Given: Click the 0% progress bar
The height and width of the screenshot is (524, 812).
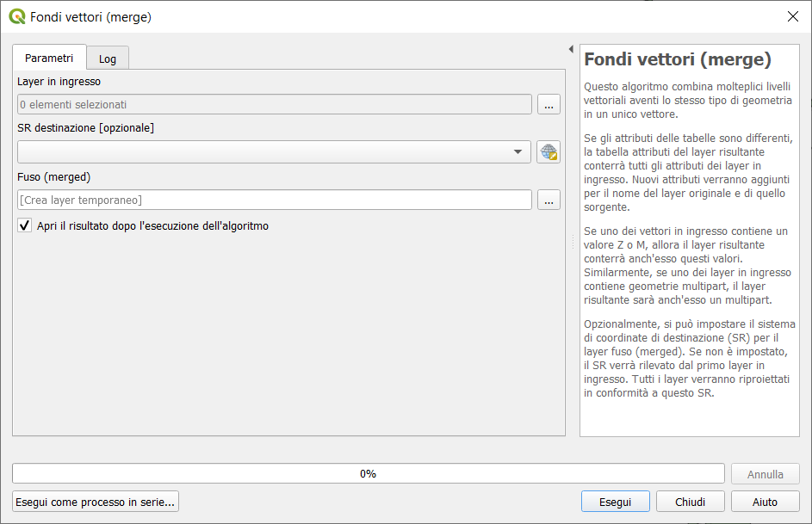Looking at the screenshot, I should [x=368, y=474].
